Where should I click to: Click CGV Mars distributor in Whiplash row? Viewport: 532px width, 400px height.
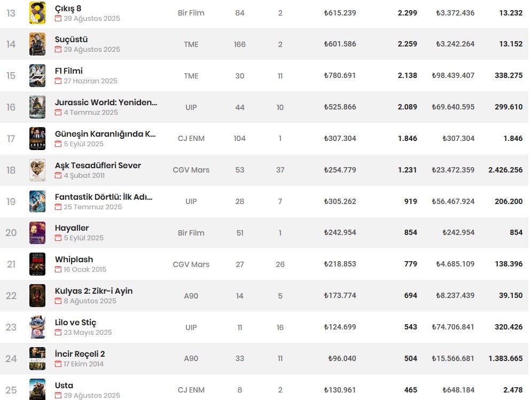[191, 264]
